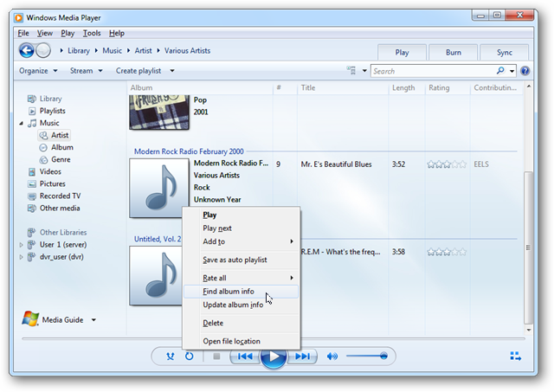
Task: Open the Play menu
Action: (x=68, y=33)
